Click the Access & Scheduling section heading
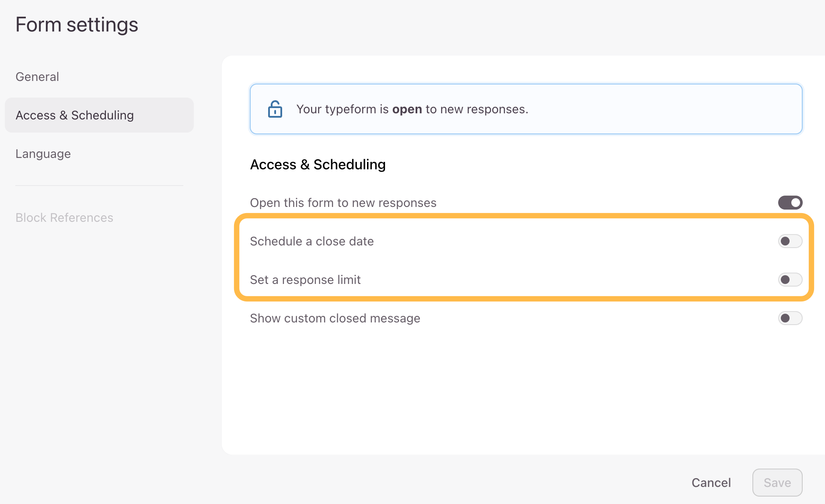 (x=318, y=165)
